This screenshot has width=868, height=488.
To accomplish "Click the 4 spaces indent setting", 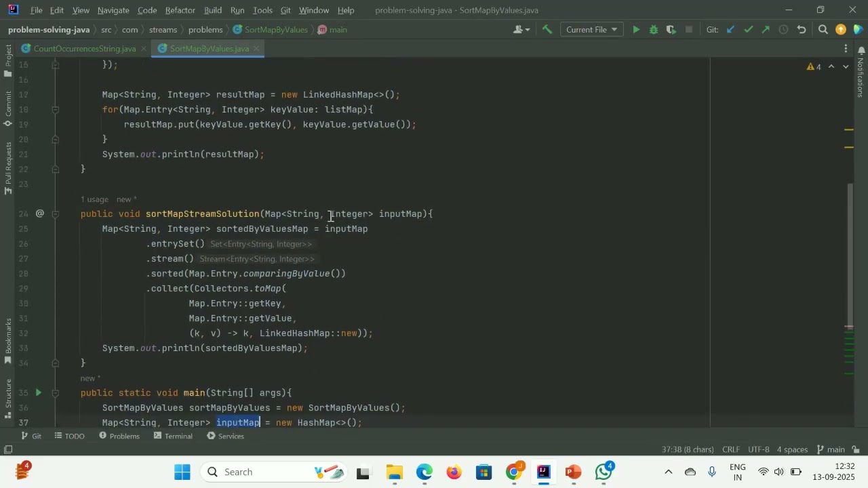I will coord(792,449).
